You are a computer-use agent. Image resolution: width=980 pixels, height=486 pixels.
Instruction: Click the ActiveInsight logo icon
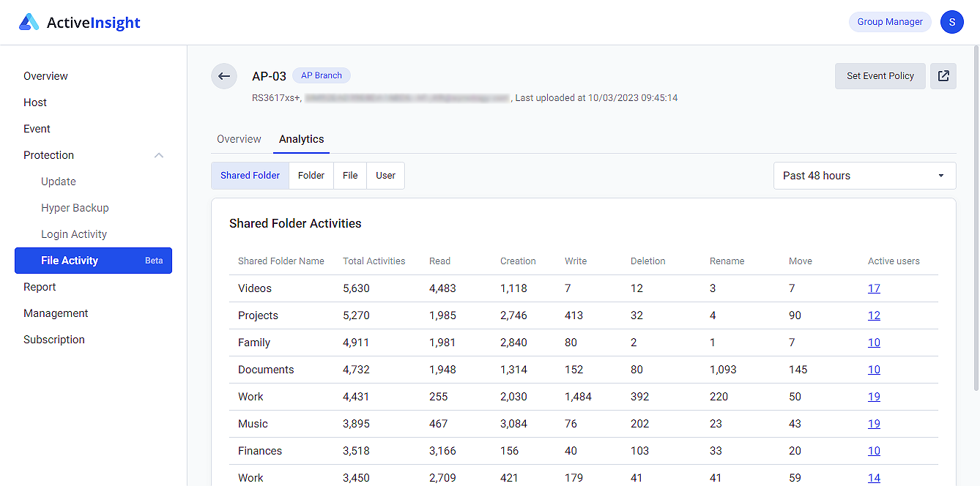click(x=29, y=22)
